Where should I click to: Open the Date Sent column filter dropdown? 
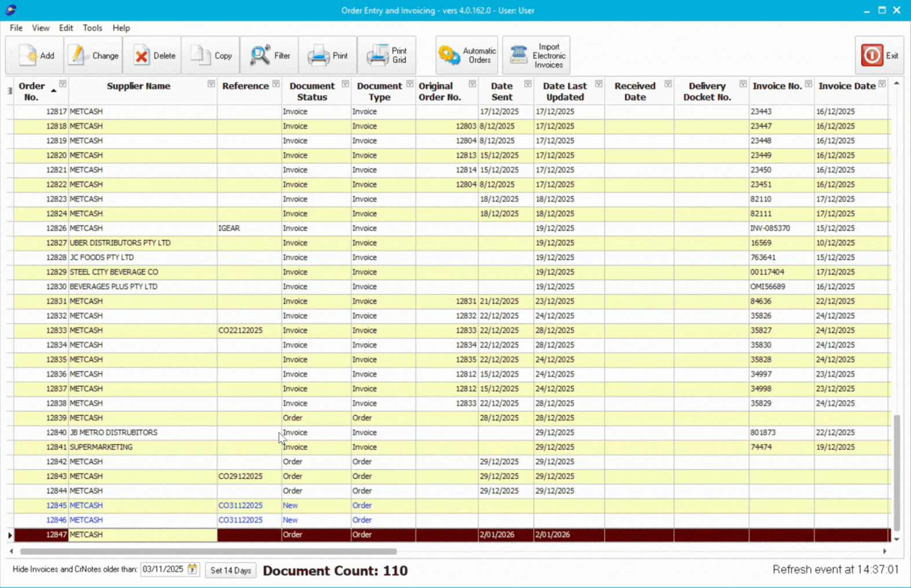point(528,84)
